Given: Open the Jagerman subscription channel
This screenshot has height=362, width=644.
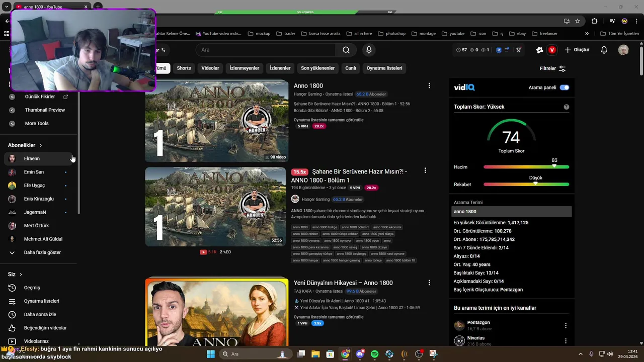Looking at the screenshot, I should tap(39, 212).
